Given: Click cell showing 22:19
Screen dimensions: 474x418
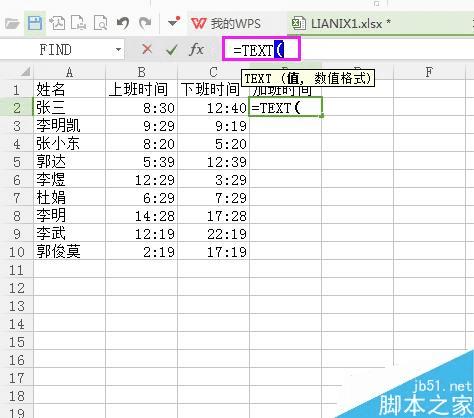Looking at the screenshot, I should (x=213, y=233).
